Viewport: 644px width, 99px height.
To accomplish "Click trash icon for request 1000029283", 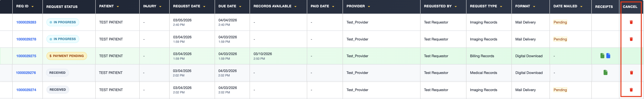I will [631, 22].
